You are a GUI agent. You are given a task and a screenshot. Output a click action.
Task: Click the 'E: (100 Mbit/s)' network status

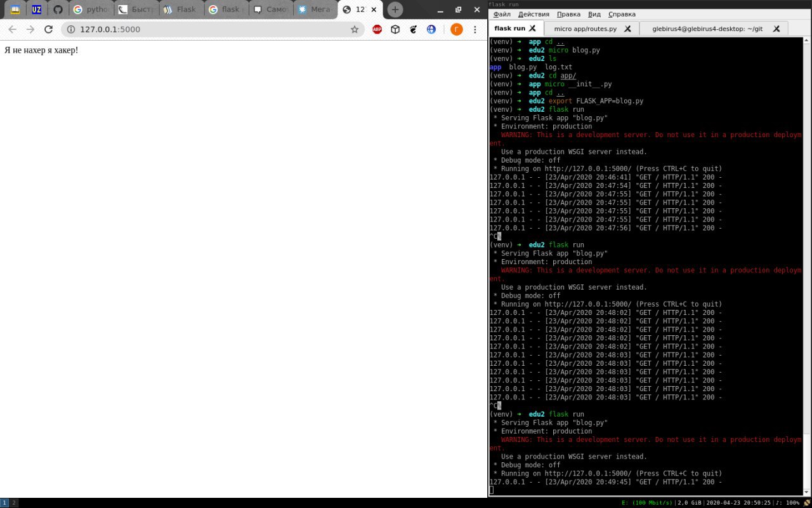pyautogui.click(x=648, y=503)
